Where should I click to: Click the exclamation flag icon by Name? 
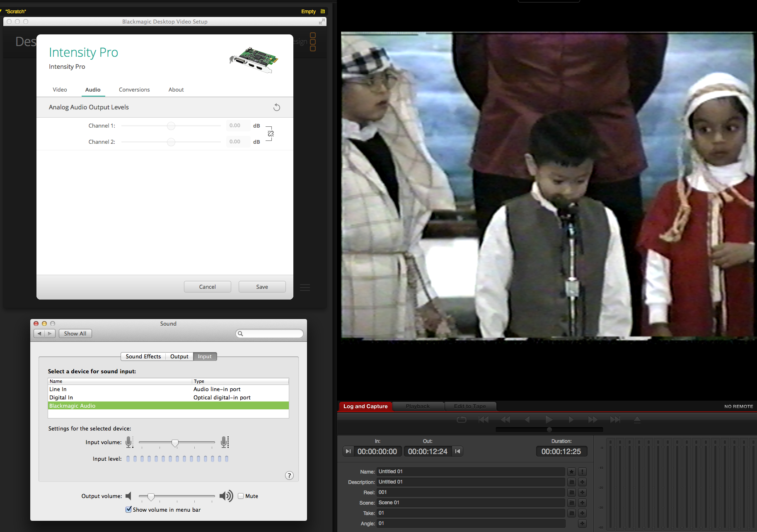(x=582, y=472)
